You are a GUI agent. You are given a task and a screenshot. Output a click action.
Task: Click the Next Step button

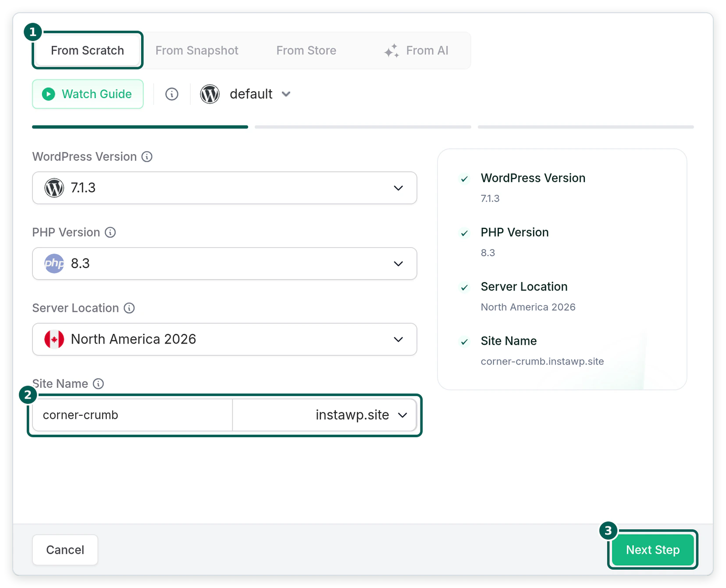[x=652, y=549]
